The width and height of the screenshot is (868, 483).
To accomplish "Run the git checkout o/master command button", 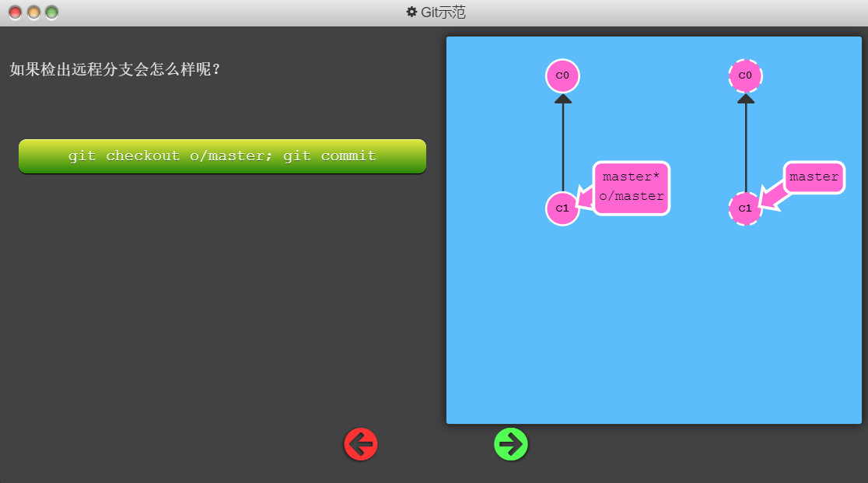I will click(x=222, y=156).
